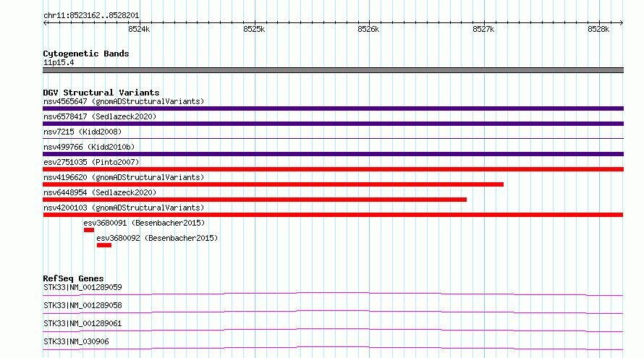Click the short red bar under esv3680092
Screen dimensions: 644x358
tap(104, 245)
